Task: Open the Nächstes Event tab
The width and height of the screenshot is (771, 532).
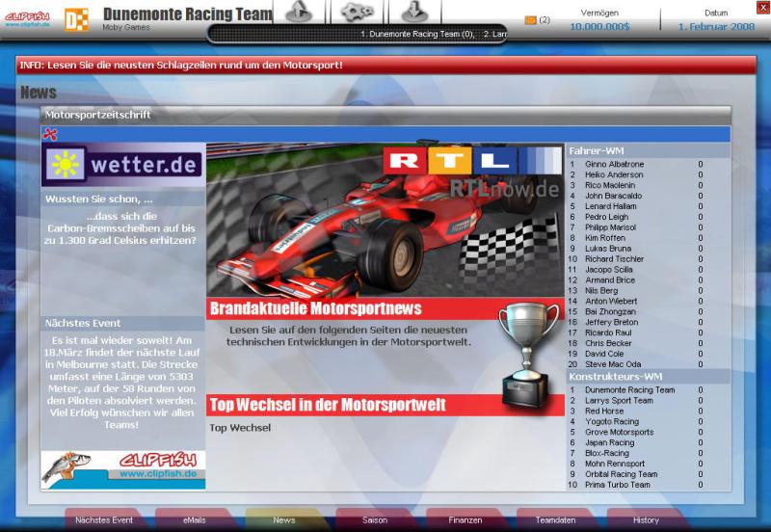Action: [x=104, y=519]
